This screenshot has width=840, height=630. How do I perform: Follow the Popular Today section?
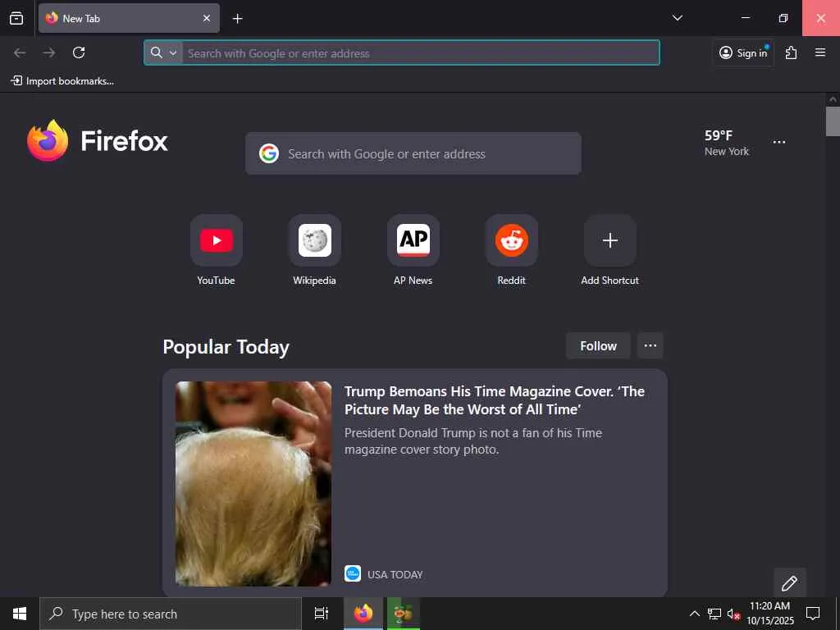[x=598, y=346]
